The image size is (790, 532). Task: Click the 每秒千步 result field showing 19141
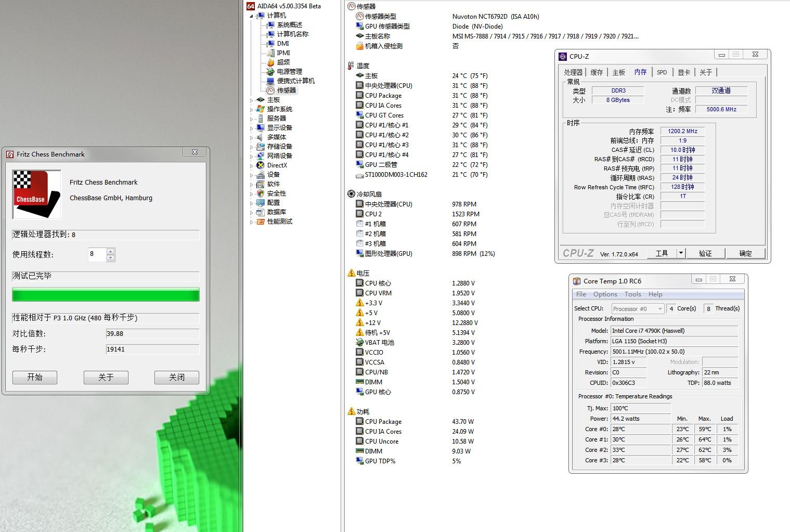pyautogui.click(x=152, y=349)
